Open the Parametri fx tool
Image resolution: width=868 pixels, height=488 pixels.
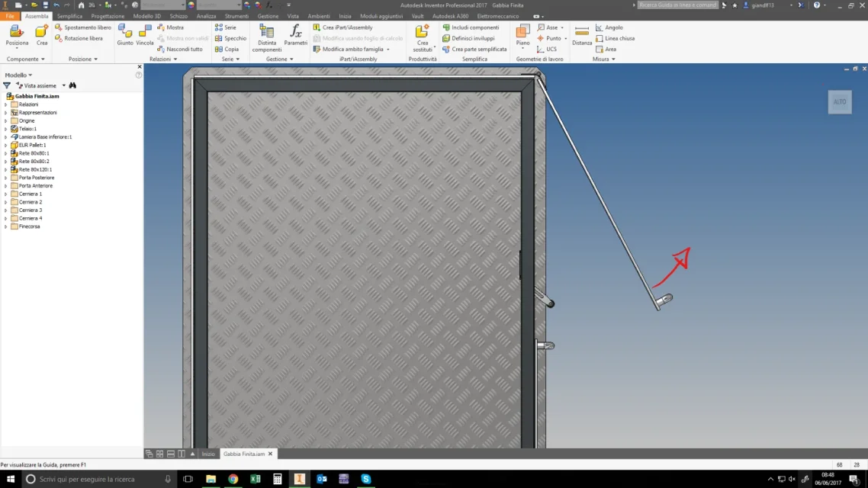[296, 35]
